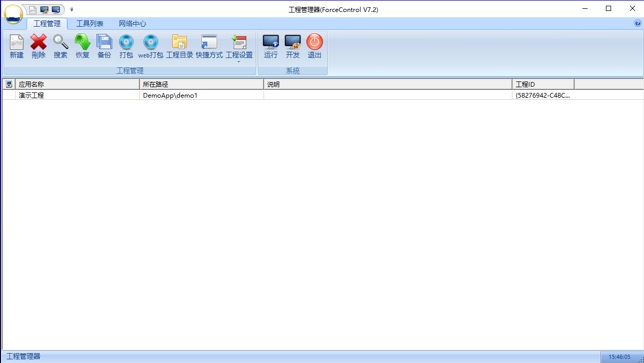Click the DemoApp\demo1 path cell

[202, 95]
